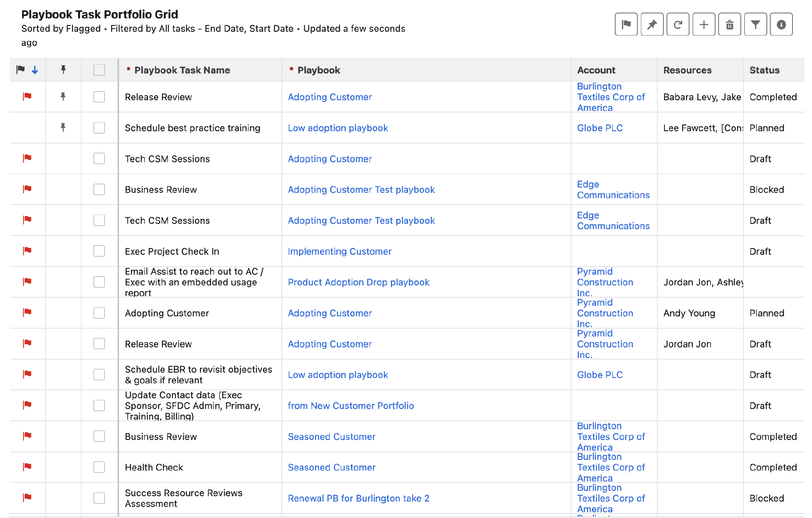Click the pin column header
Viewport: 812px width, 518px height.
tap(63, 70)
